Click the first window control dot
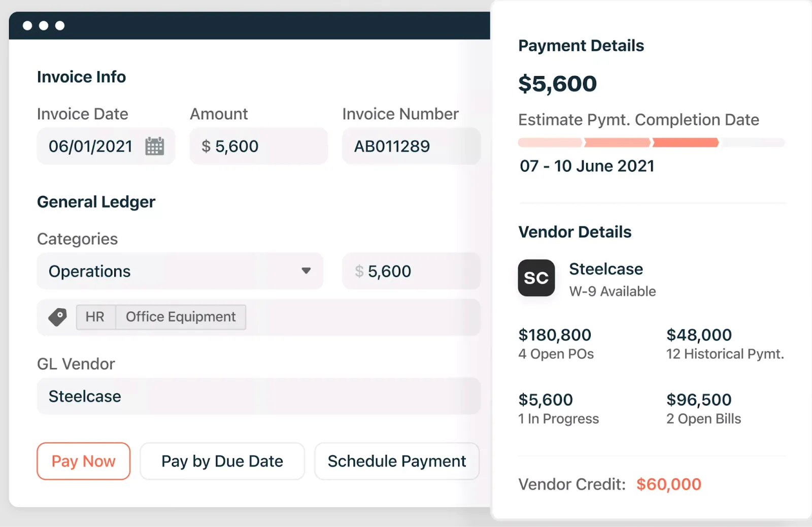This screenshot has height=527, width=812. coord(27,25)
